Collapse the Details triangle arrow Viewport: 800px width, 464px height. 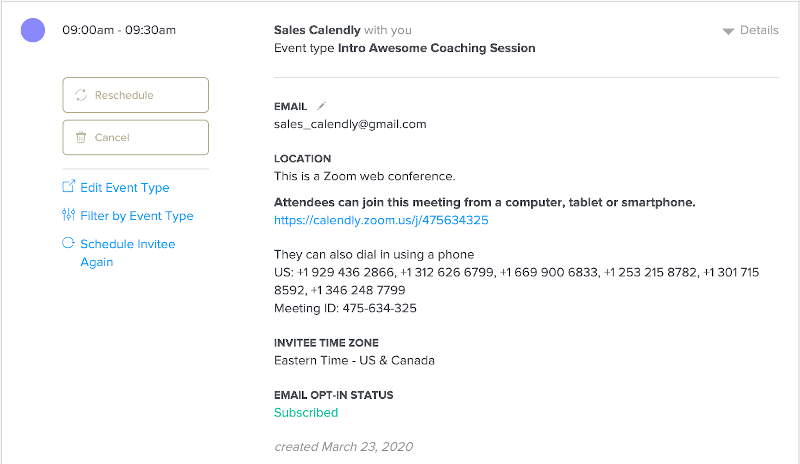tap(728, 31)
